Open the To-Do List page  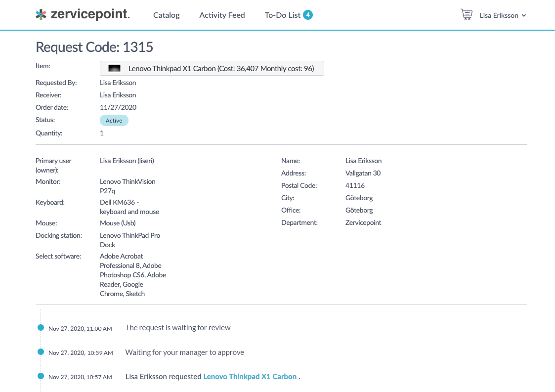click(282, 15)
